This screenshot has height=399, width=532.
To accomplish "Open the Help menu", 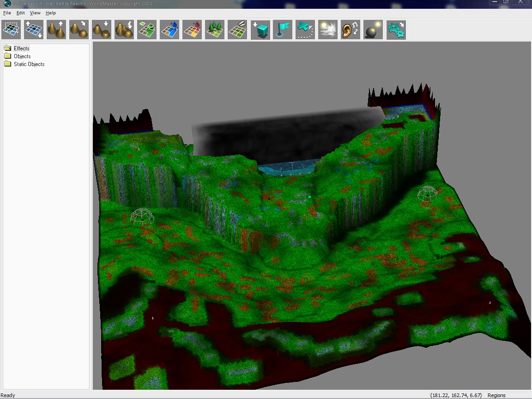I will [50, 13].
